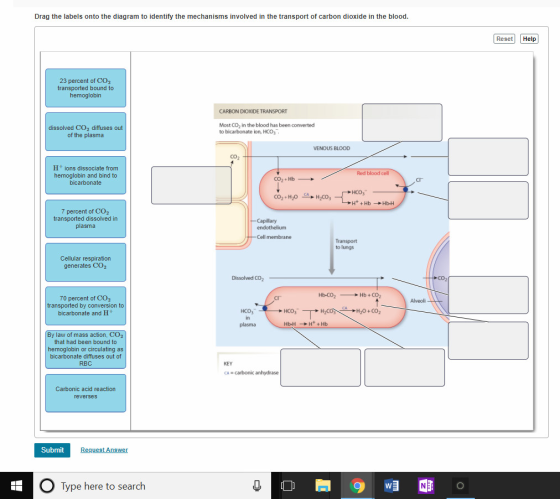Viewport: 560px width, 499px height.
Task: Select 'Carbonic acid reaction reverses' label
Action: tap(86, 393)
